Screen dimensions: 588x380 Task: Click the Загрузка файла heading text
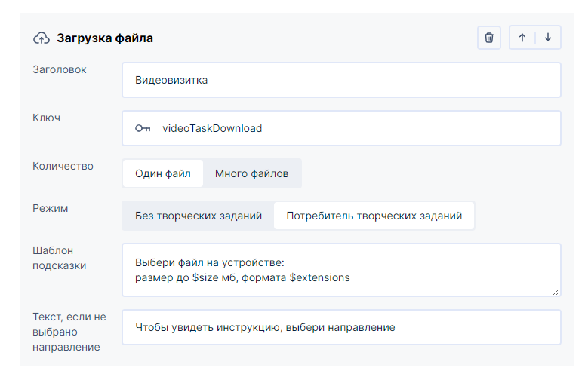tap(105, 38)
